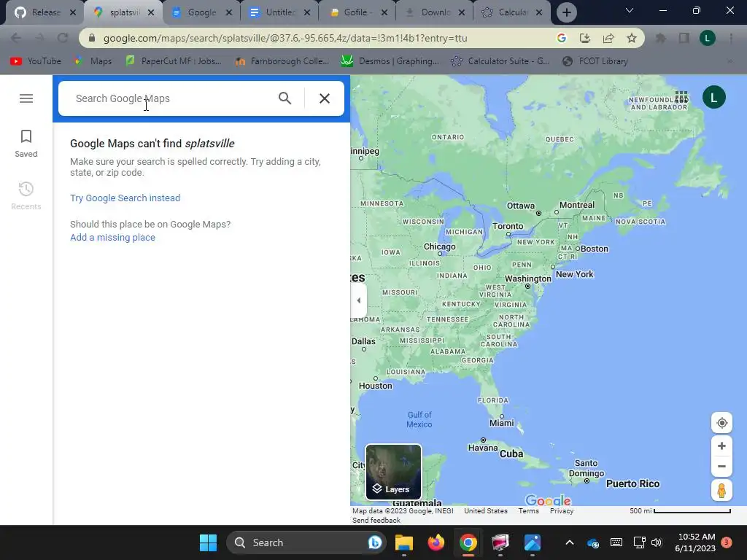Open the tab search dropdown chevron
Image resolution: width=747 pixels, height=560 pixels.
point(630,10)
